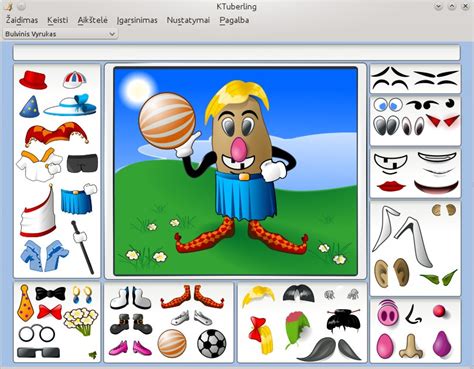Select the blue wizard hat with stars
This screenshot has height=369, width=474.
tap(29, 107)
